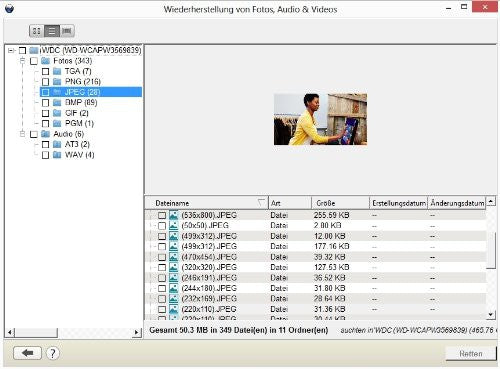Screen dimensions: 500x369
Task: Click the back arrow button
Action: 27,353
